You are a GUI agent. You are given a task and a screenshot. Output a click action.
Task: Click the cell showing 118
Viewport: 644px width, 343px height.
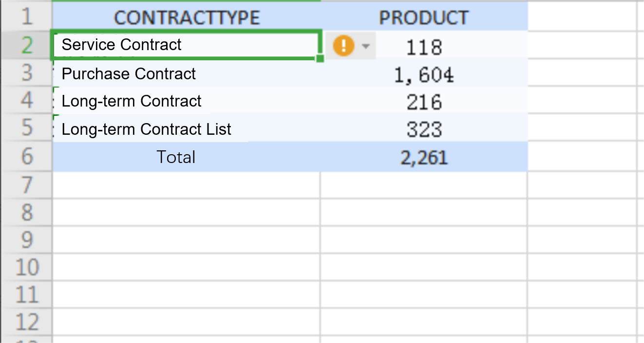point(423,46)
